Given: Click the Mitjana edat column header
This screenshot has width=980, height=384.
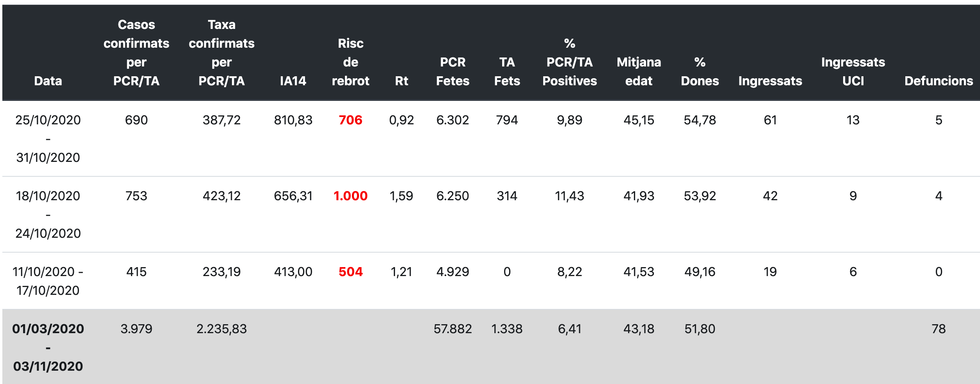Looking at the screenshot, I should pos(639,72).
